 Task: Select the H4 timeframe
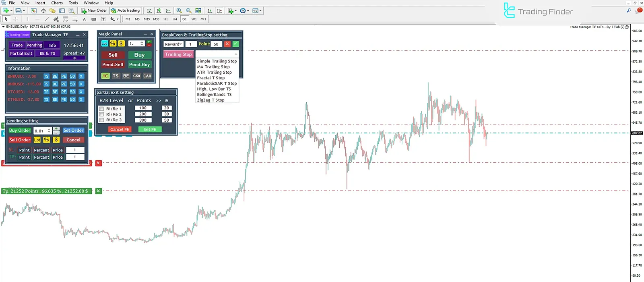[175, 19]
